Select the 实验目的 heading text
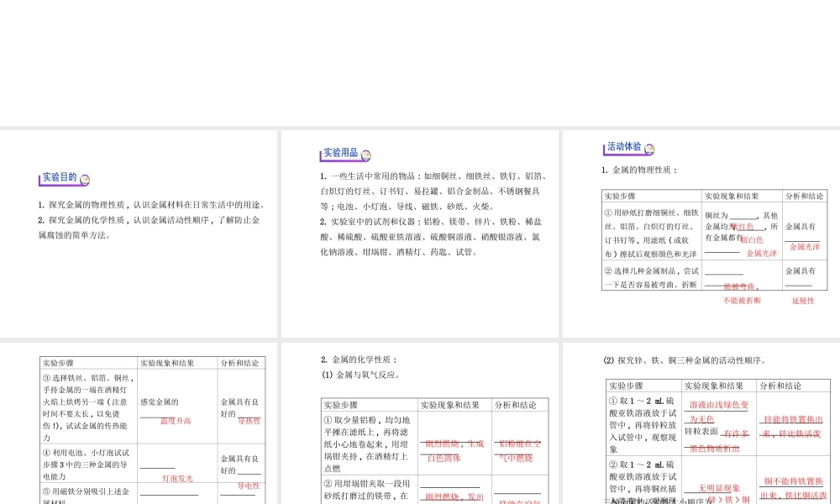840x504 pixels. (x=60, y=177)
